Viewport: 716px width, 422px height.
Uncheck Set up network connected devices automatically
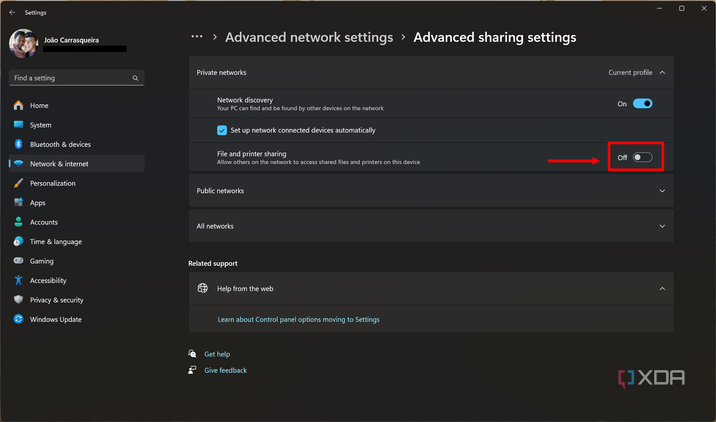(x=222, y=130)
